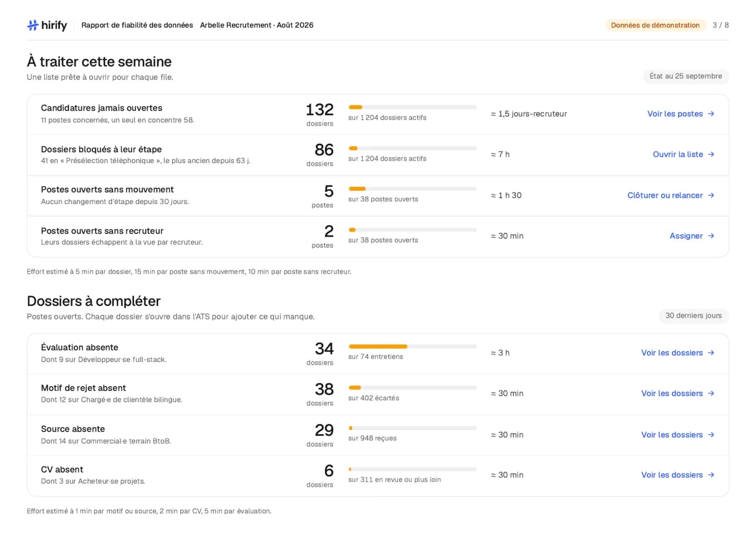Click the "Candidatures jamais ouvertes" row title
Screen dimensions: 756x535
coord(102,108)
